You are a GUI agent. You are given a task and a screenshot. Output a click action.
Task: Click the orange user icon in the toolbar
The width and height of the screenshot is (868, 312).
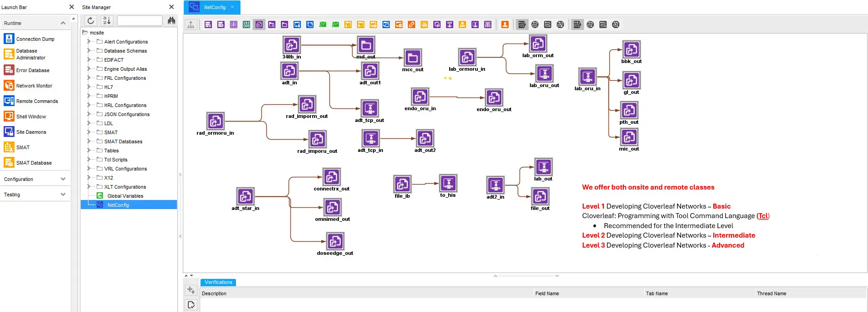point(505,24)
